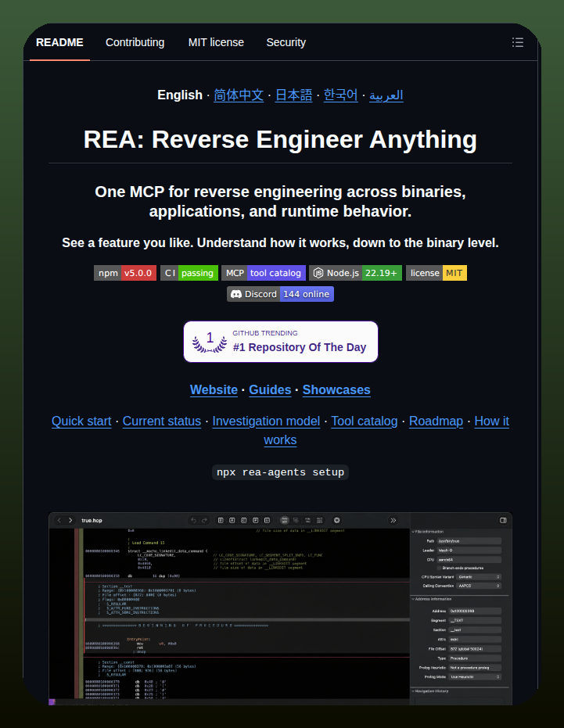Click the Path field in Hopper inspector
This screenshot has height=728, width=564.
point(469,541)
